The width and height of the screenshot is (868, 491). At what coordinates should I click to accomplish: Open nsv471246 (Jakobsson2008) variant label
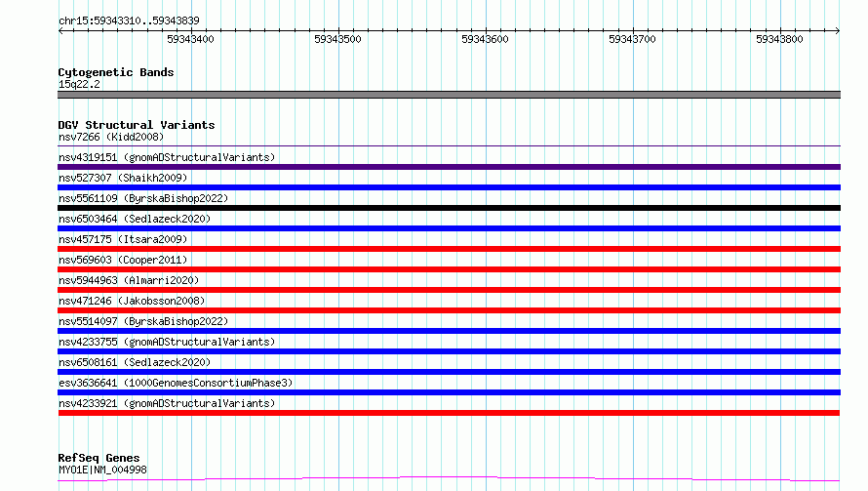(132, 301)
